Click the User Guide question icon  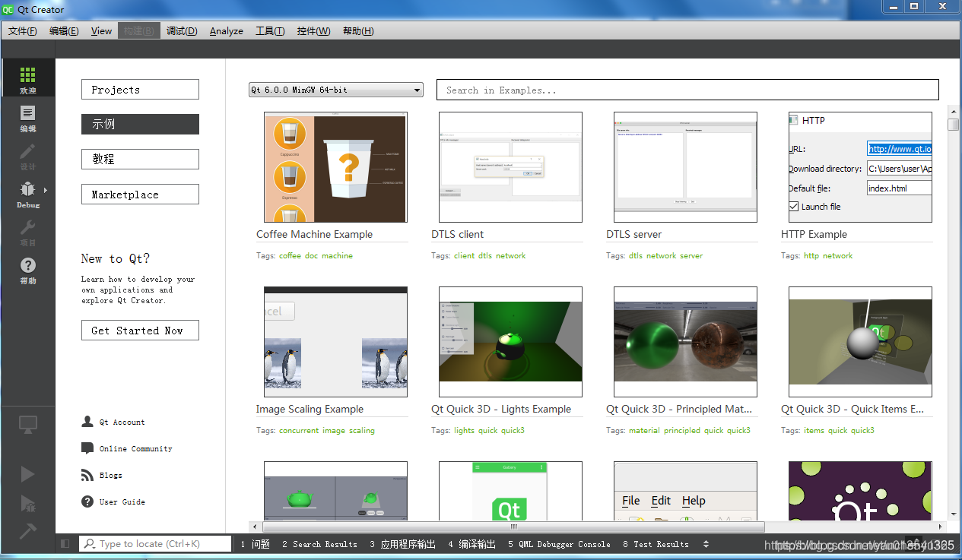(x=87, y=501)
